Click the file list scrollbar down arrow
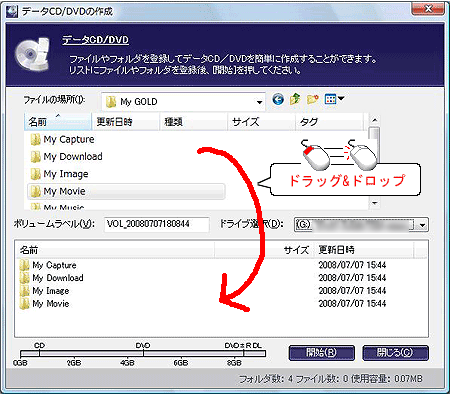The image size is (450, 396). [x=375, y=203]
